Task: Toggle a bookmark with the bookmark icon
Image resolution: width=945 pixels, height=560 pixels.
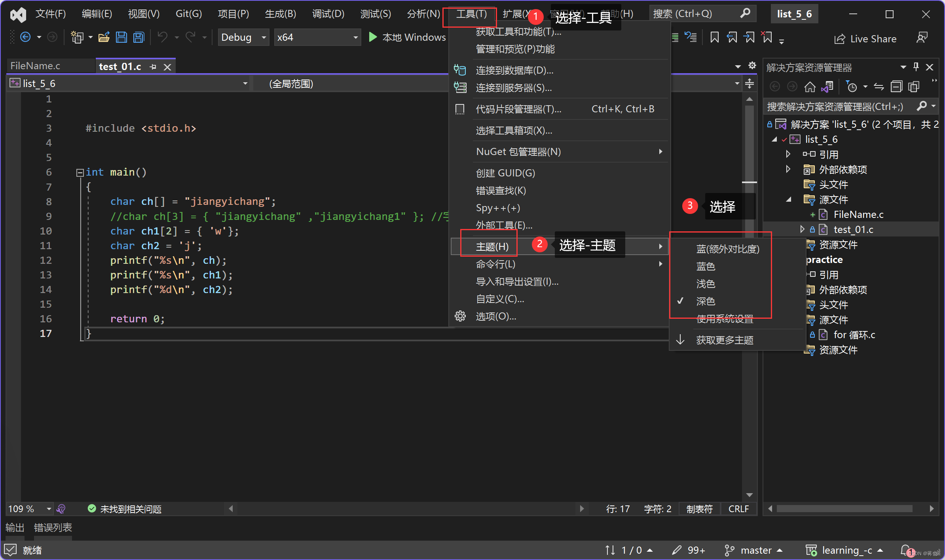Action: pyautogui.click(x=714, y=37)
